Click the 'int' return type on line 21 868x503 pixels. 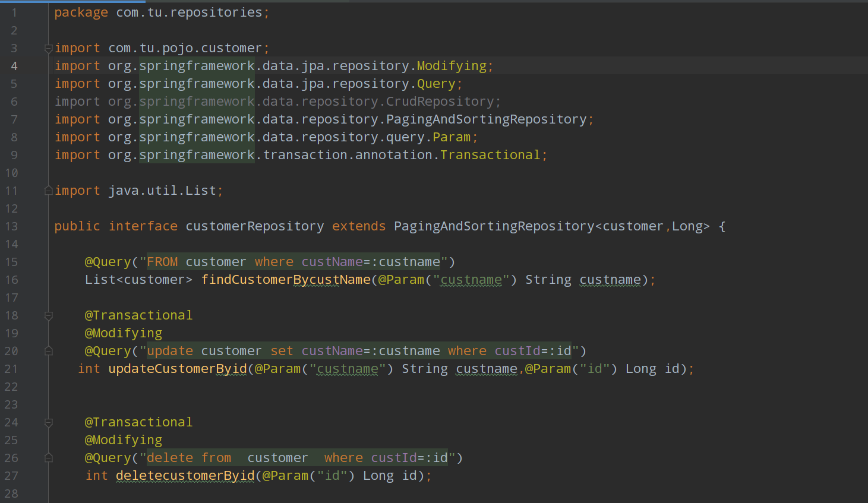(x=89, y=369)
